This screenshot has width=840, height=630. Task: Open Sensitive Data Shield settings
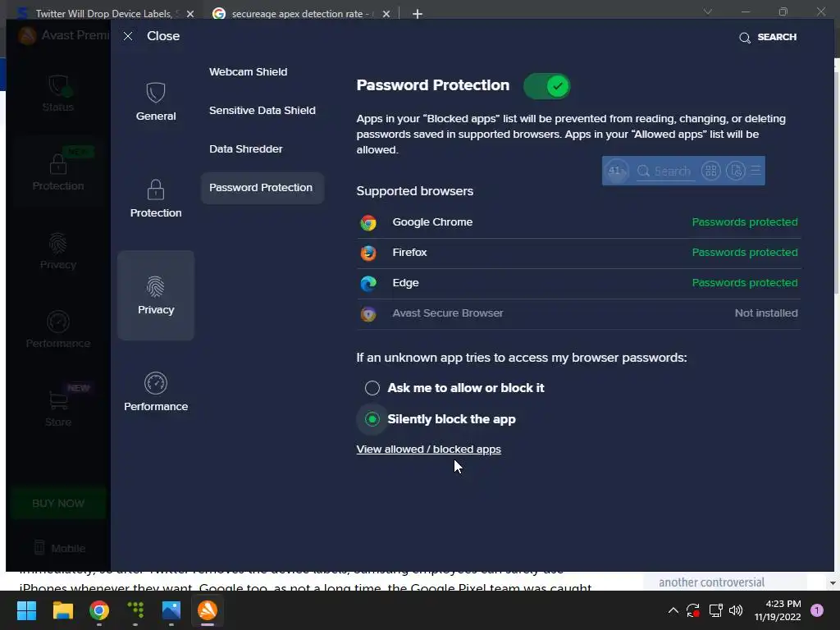click(262, 111)
